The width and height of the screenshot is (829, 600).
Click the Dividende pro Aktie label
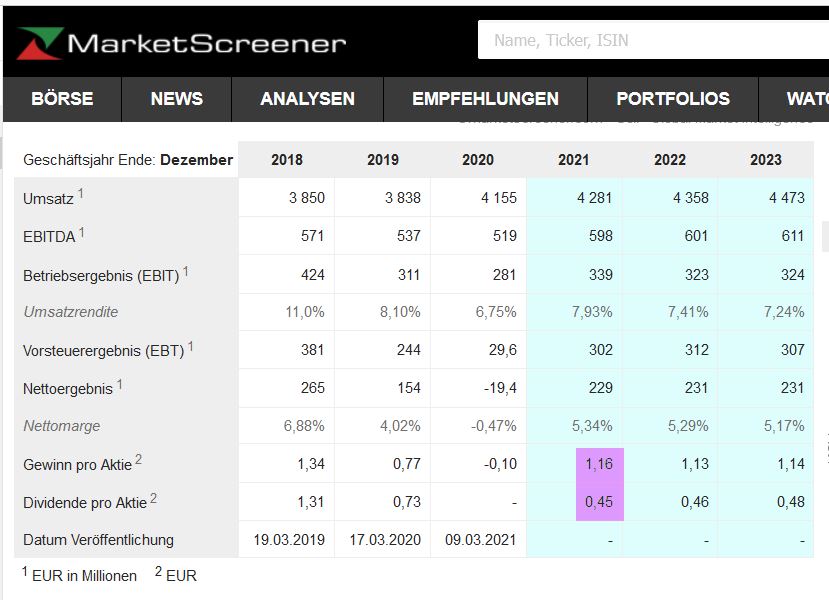tap(84, 502)
